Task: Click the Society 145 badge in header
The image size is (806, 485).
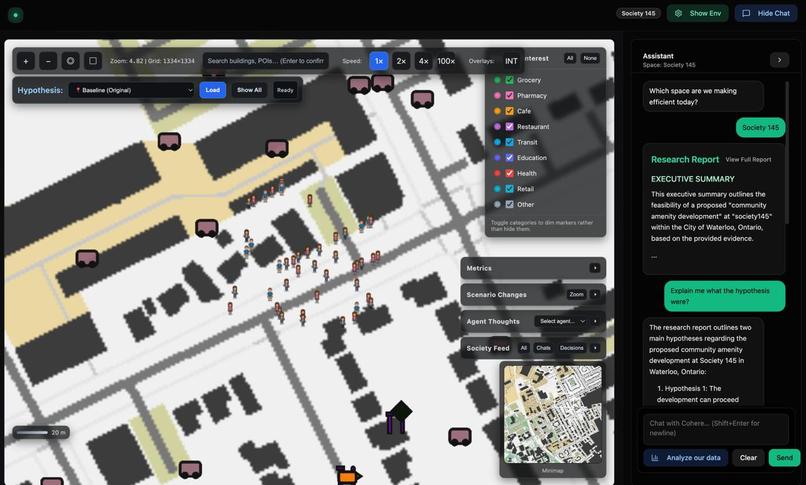Action: pos(638,13)
